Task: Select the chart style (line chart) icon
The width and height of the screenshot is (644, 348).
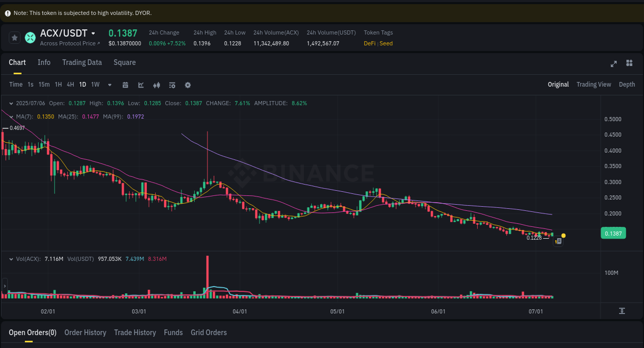Action: 141,85
